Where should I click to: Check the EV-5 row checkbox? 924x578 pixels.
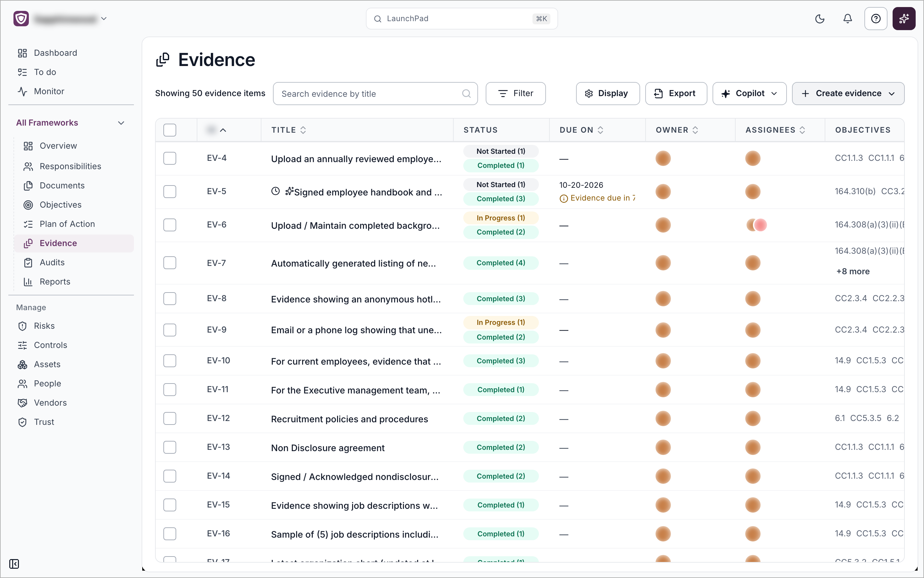click(169, 192)
